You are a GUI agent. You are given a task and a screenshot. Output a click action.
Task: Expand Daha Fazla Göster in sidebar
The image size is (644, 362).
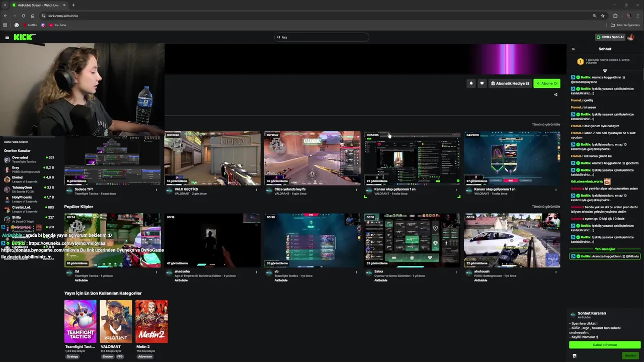point(16,142)
